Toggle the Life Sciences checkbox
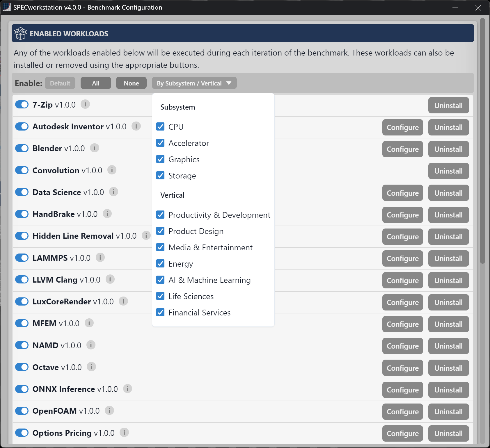490x448 pixels. point(160,296)
